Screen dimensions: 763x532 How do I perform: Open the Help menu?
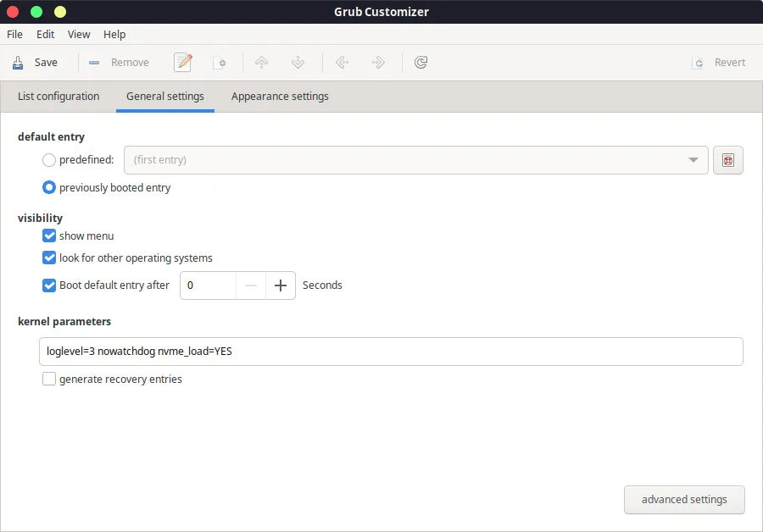114,35
